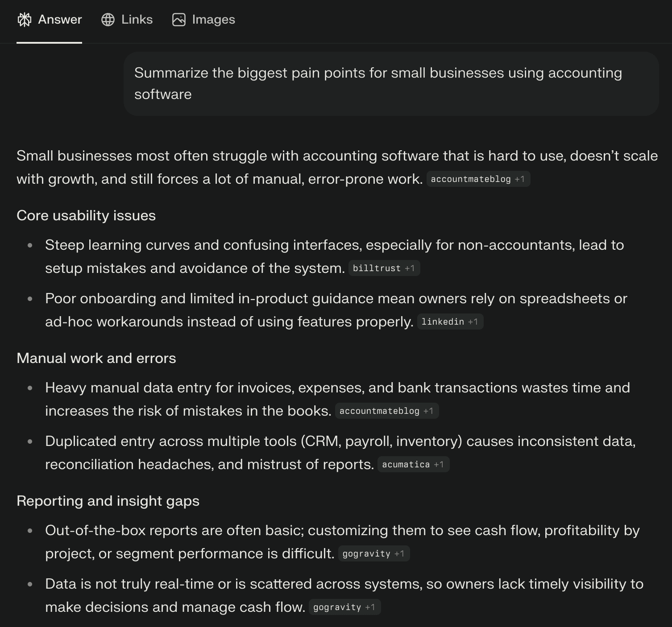Click the "Reporting and insight gaps" heading

(x=108, y=501)
